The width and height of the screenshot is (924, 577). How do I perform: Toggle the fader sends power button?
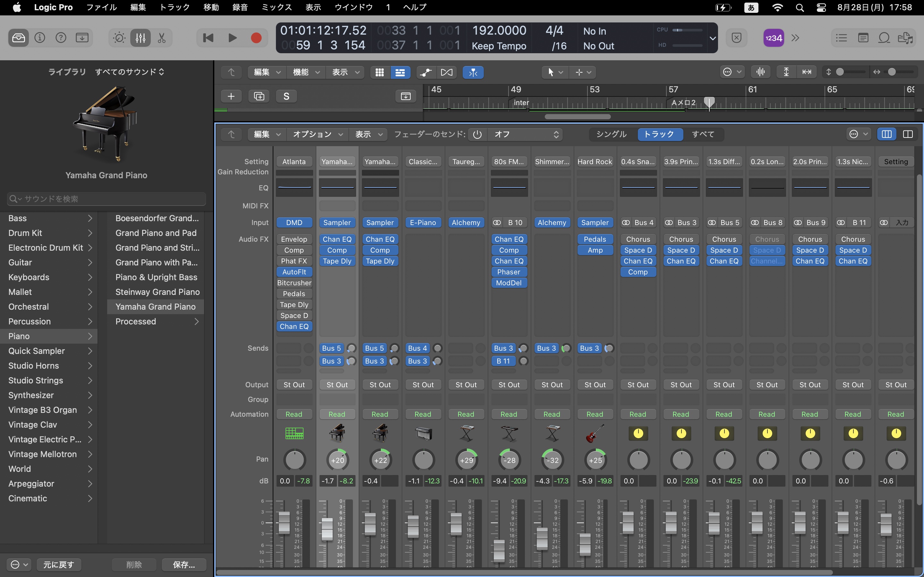tap(477, 134)
